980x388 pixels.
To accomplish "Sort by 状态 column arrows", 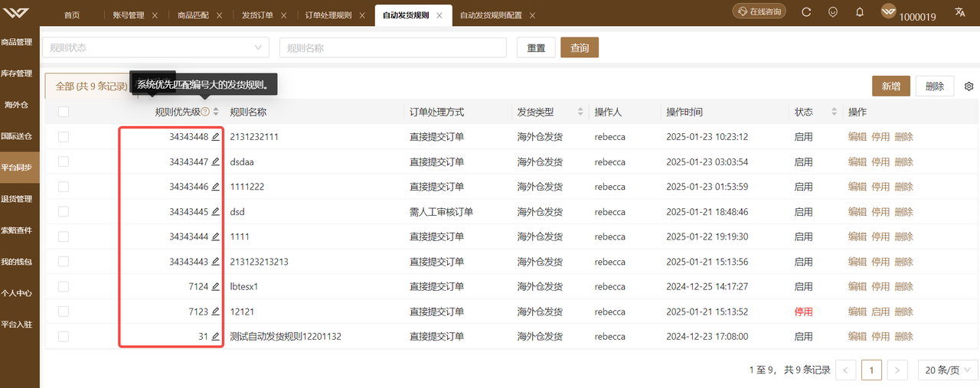I will pyautogui.click(x=834, y=112).
